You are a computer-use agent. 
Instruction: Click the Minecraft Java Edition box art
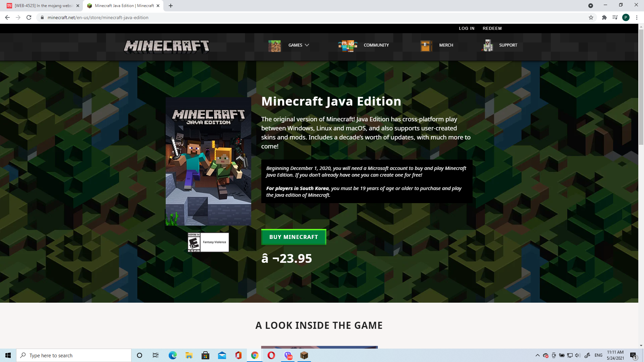pyautogui.click(x=208, y=162)
